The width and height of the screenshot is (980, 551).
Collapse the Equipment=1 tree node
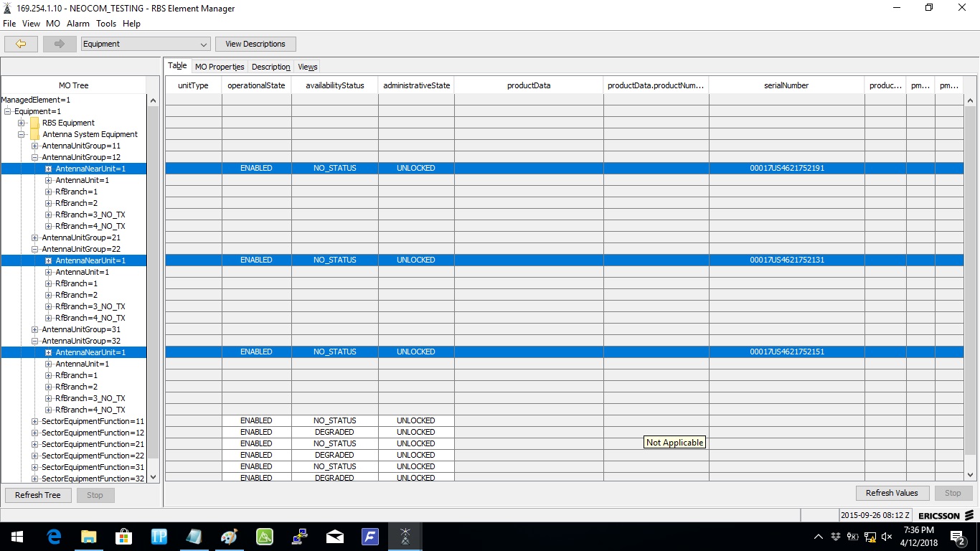(7, 111)
